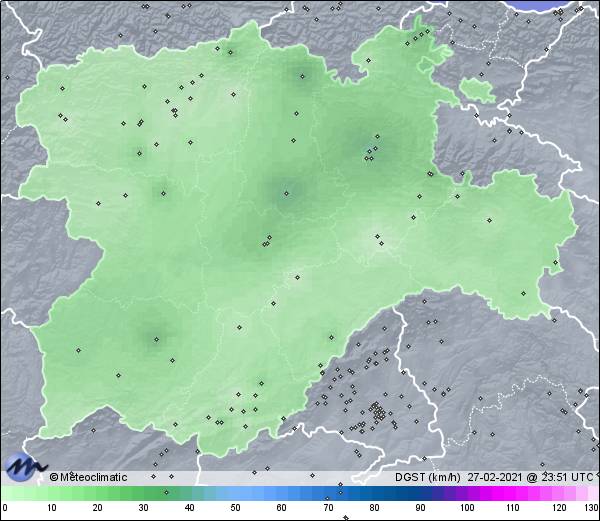The height and width of the screenshot is (521, 600).
Task: Click the 130 label on the scale
Action: tap(592, 508)
